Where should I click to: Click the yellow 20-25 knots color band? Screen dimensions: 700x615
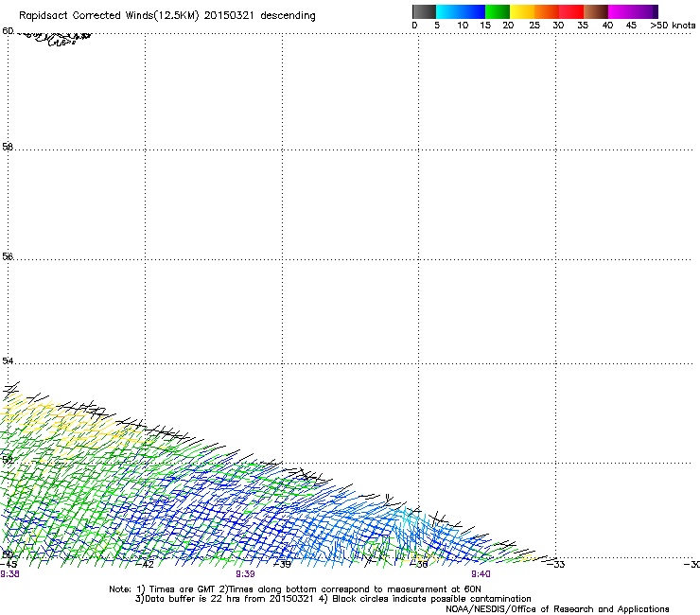pyautogui.click(x=522, y=11)
